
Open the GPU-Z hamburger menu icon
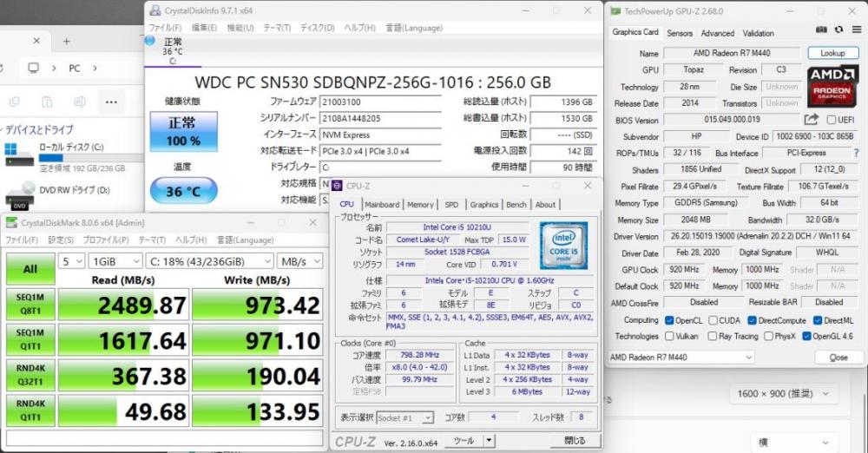[857, 30]
